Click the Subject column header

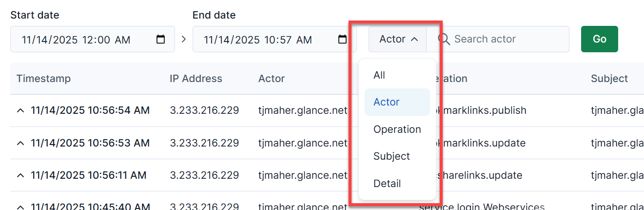(x=609, y=79)
